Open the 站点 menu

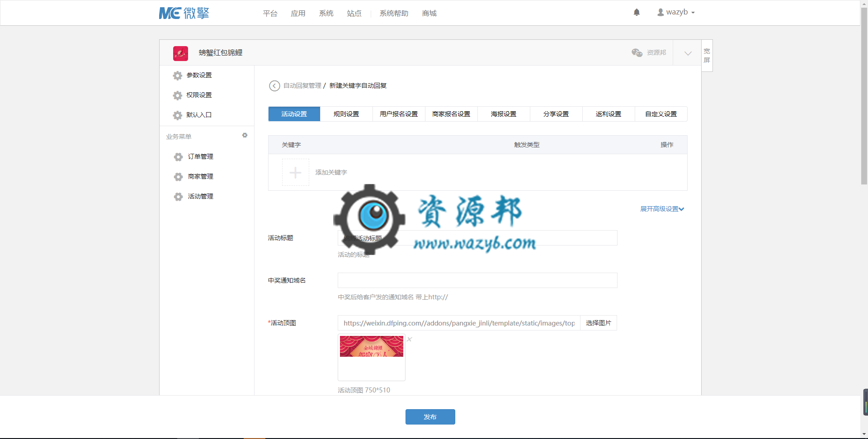[354, 14]
